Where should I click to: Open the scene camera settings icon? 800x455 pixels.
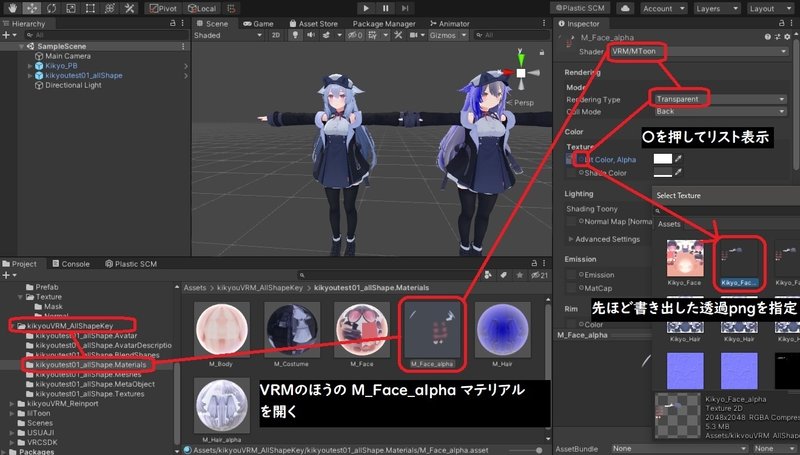point(413,35)
